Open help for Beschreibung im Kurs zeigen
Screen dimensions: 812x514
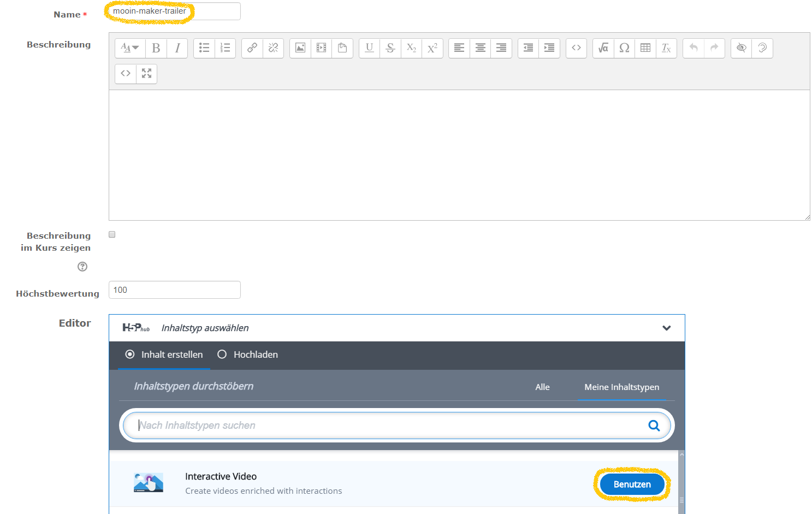[x=82, y=267]
